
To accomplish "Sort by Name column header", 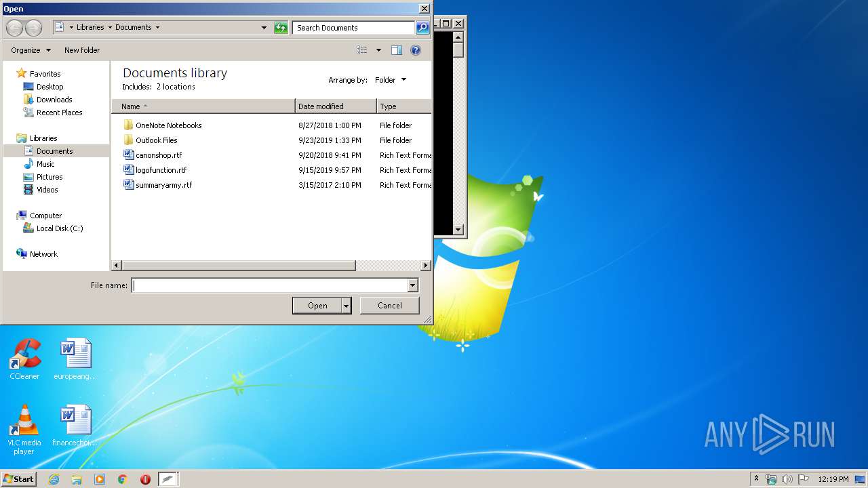I will (203, 106).
